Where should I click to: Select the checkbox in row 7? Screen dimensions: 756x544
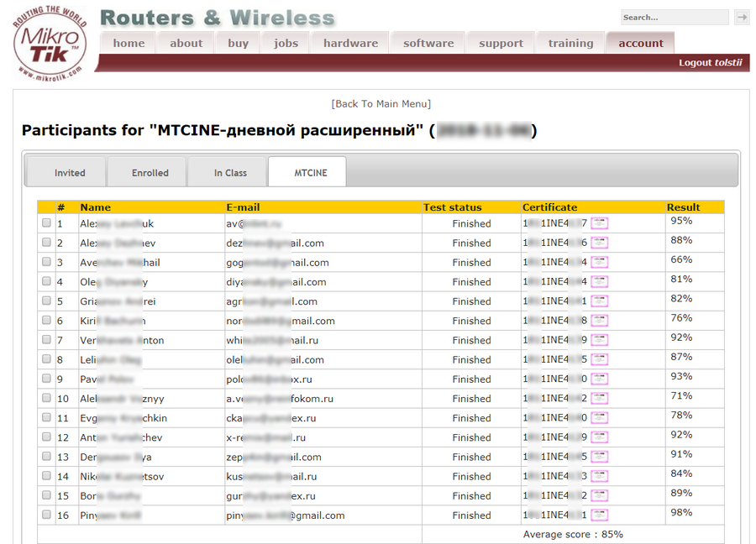[46, 340]
